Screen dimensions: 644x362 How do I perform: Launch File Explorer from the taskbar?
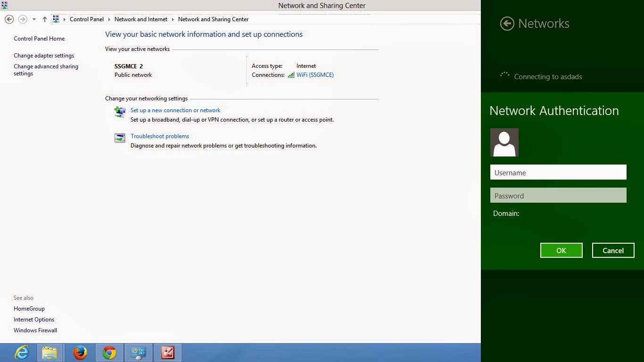[x=50, y=353]
